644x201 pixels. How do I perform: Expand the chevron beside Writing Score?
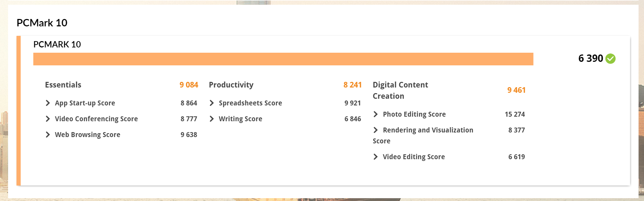pyautogui.click(x=211, y=119)
